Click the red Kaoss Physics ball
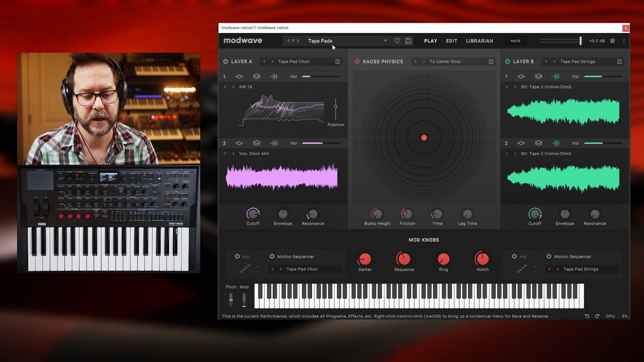Image resolution: width=644 pixels, height=362 pixels. point(424,138)
